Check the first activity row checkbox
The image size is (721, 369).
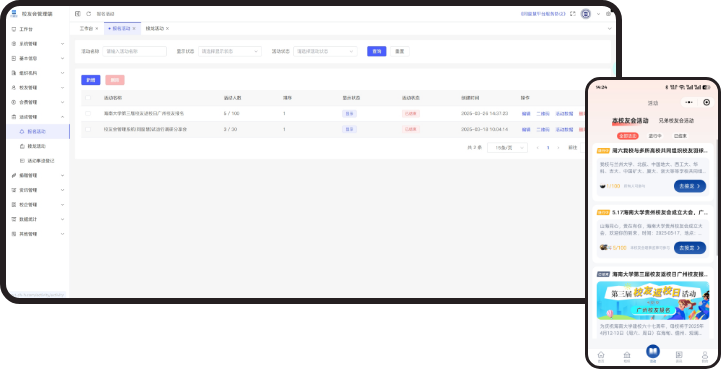pyautogui.click(x=88, y=113)
